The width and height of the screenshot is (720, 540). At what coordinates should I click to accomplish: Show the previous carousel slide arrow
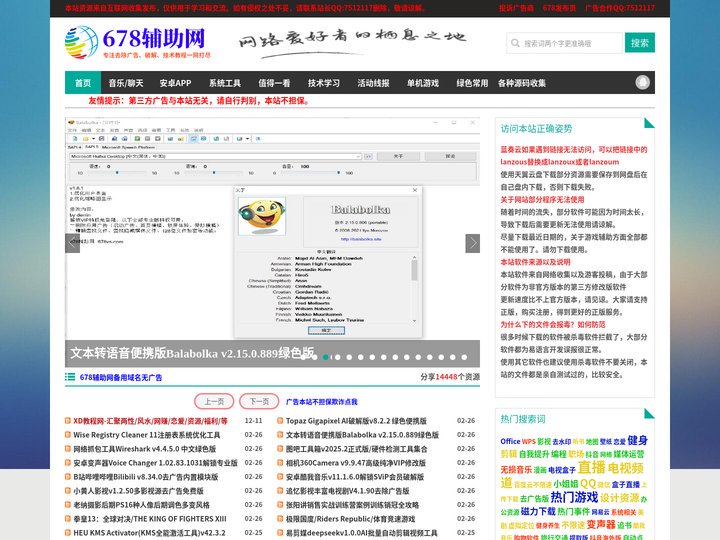point(73,243)
